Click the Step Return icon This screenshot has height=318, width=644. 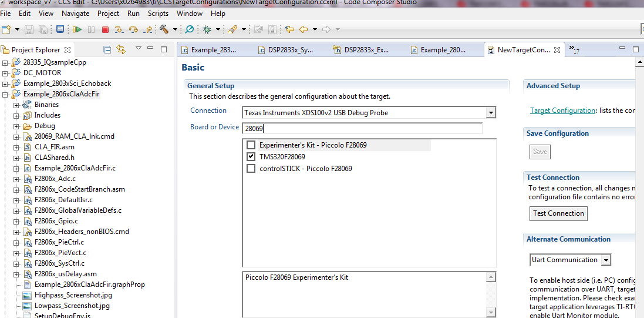[x=148, y=29]
